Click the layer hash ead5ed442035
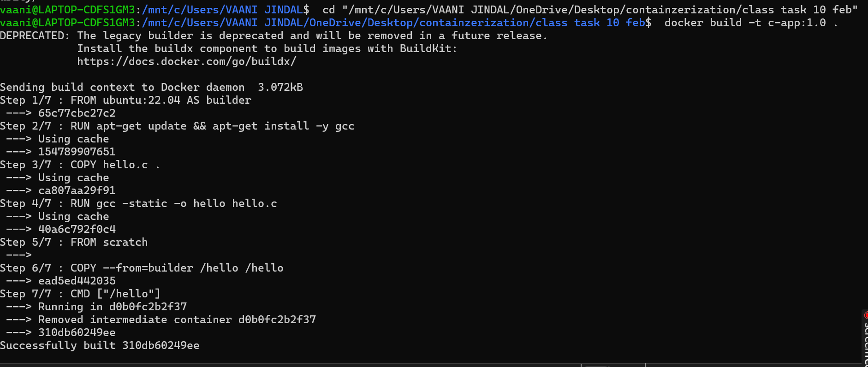Viewport: 868px width, 367px height. pyautogui.click(x=77, y=281)
